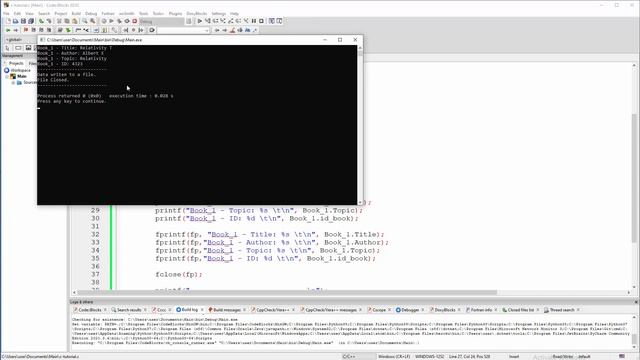Click the Debugging windows icon
Image resolution: width=640 pixels, height=360 pixels.
coord(271,21)
